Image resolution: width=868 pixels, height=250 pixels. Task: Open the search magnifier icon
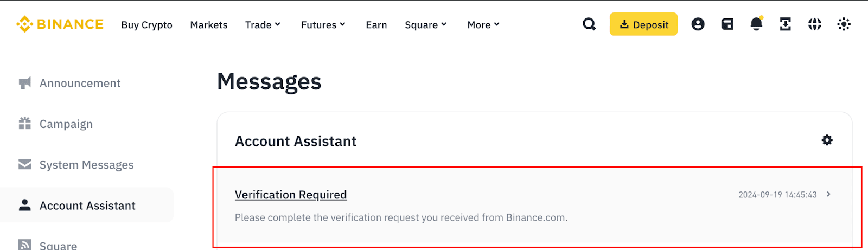589,24
